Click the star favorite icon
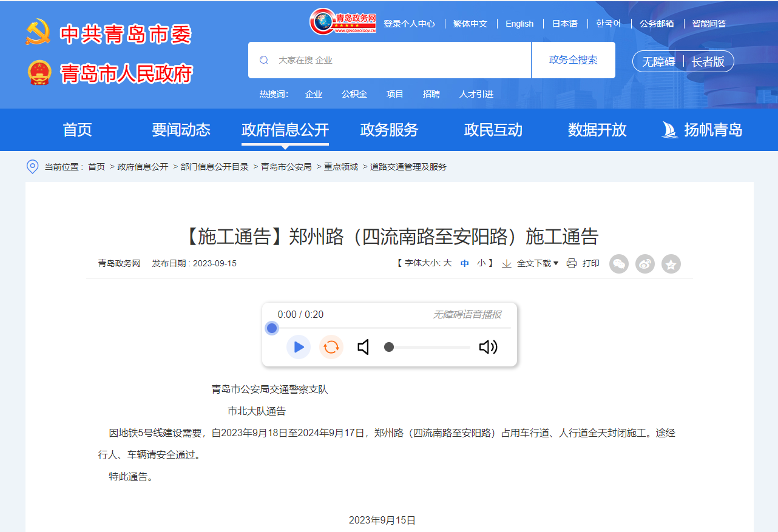Viewport: 778px width, 532px height. (671, 264)
